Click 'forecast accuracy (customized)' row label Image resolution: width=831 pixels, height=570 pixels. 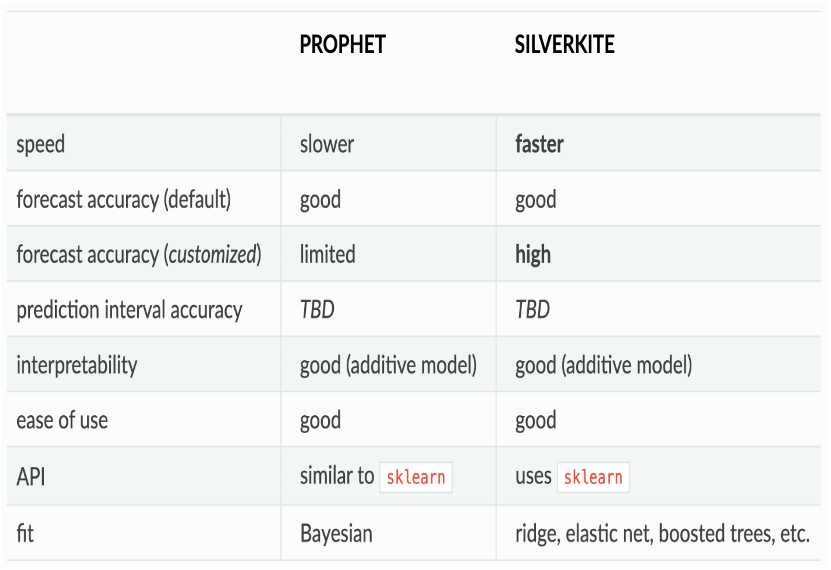point(139,254)
